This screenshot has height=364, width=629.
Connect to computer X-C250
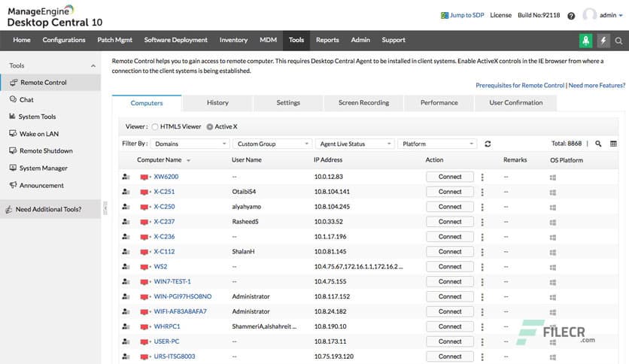(450, 207)
